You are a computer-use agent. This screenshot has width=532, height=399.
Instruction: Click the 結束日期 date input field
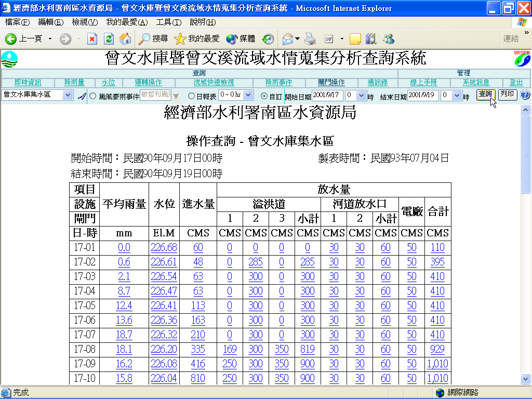click(x=423, y=96)
